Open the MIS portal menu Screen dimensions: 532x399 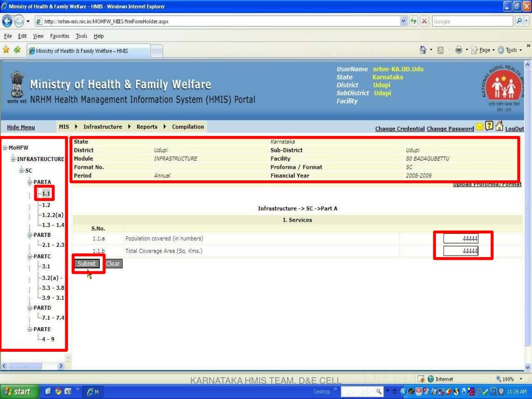(64, 127)
